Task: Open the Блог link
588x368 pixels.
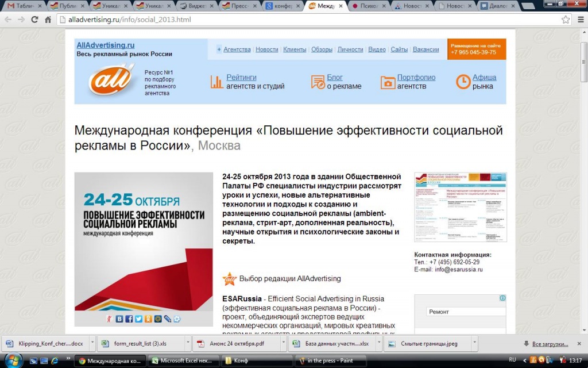Action: click(x=335, y=78)
